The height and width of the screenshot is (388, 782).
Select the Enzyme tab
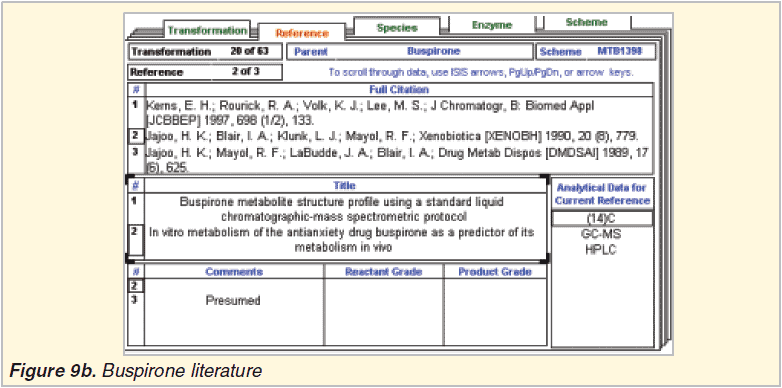492,25
